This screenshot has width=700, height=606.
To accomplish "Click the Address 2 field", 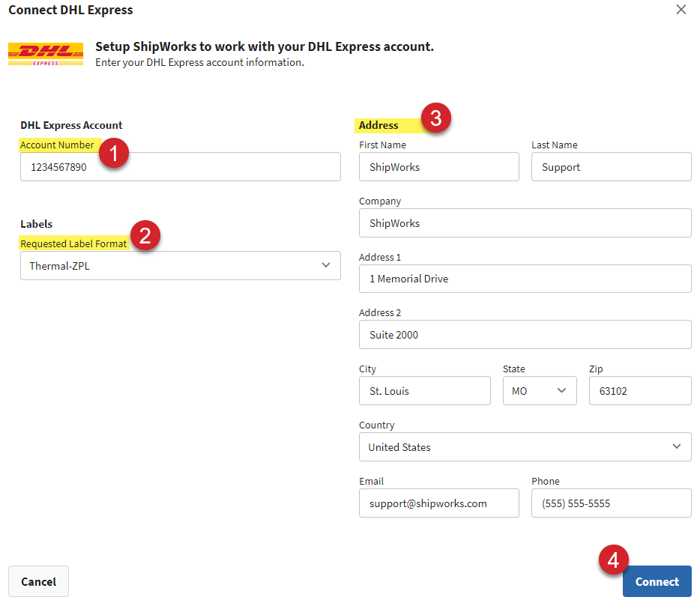I will (525, 335).
